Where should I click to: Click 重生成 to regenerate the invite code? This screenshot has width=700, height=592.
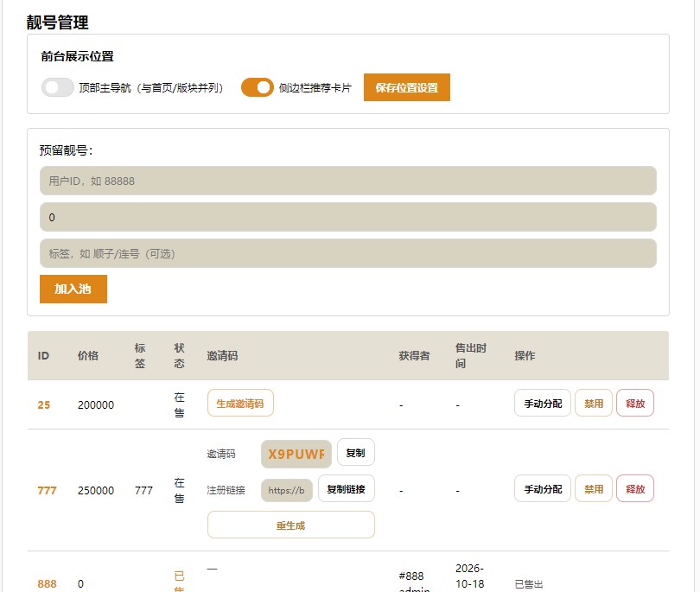point(291,525)
